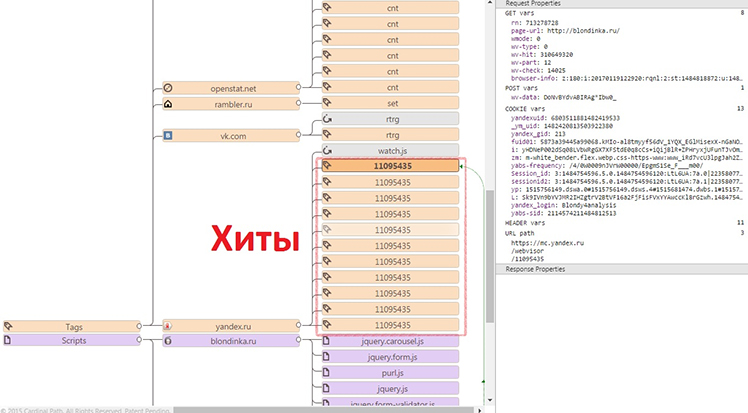Toggle the openstat.net expander circle

tap(298, 87)
